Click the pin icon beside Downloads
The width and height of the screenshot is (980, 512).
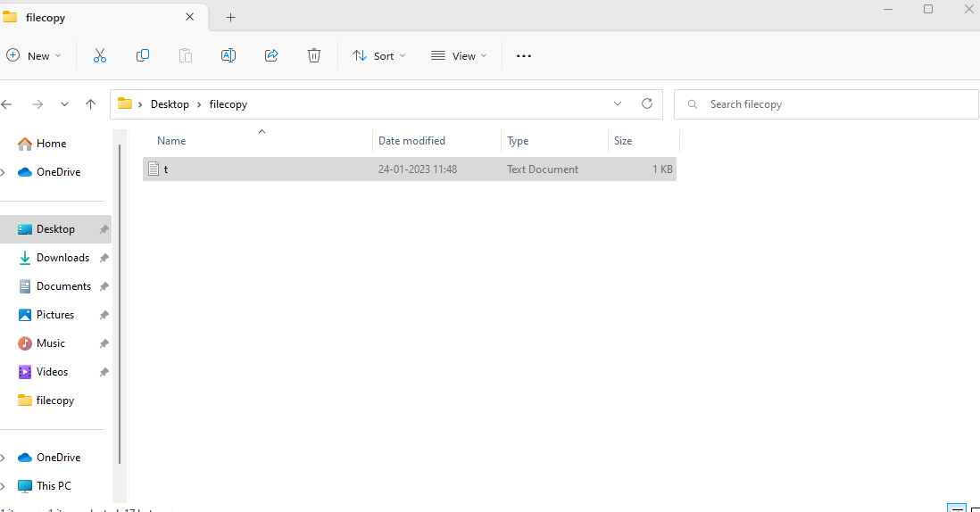pos(104,258)
